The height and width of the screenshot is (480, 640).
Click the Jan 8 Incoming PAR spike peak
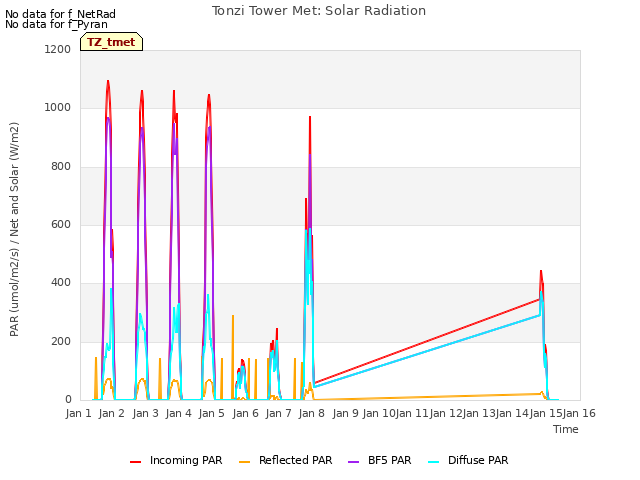point(310,117)
